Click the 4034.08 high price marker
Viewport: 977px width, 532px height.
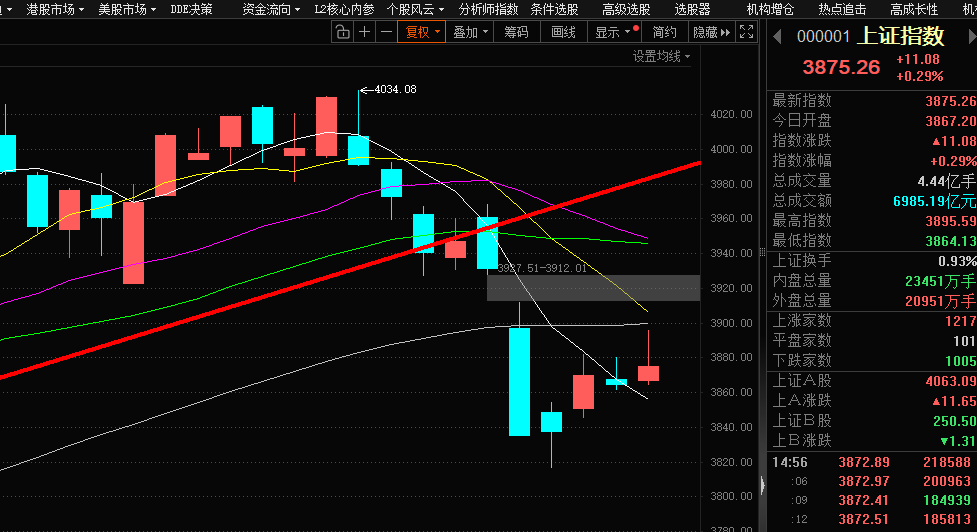tap(394, 90)
